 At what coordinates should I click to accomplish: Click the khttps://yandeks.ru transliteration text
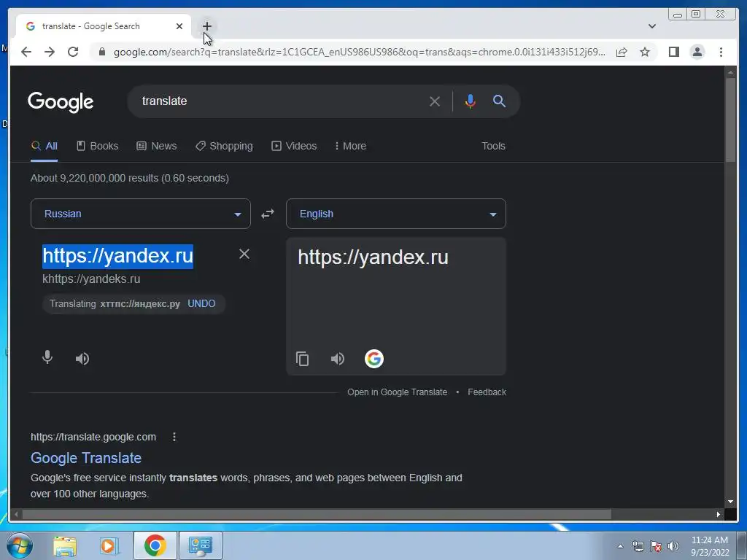point(91,279)
